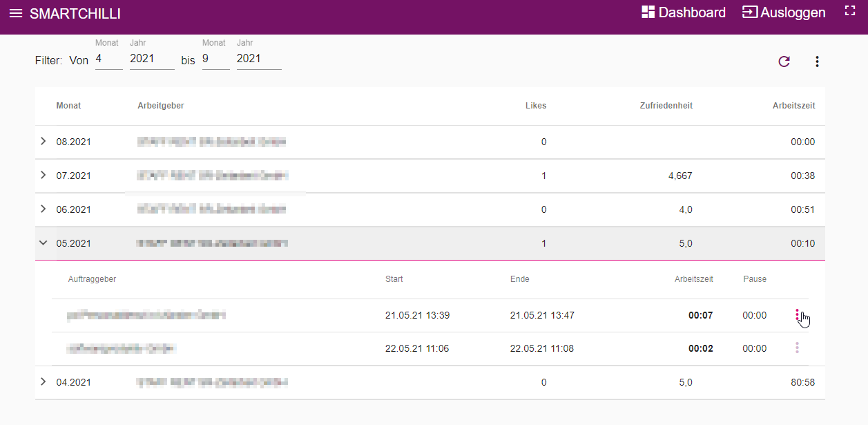Click Ausloggen to log out
The image size is (868, 425).
tap(784, 12)
